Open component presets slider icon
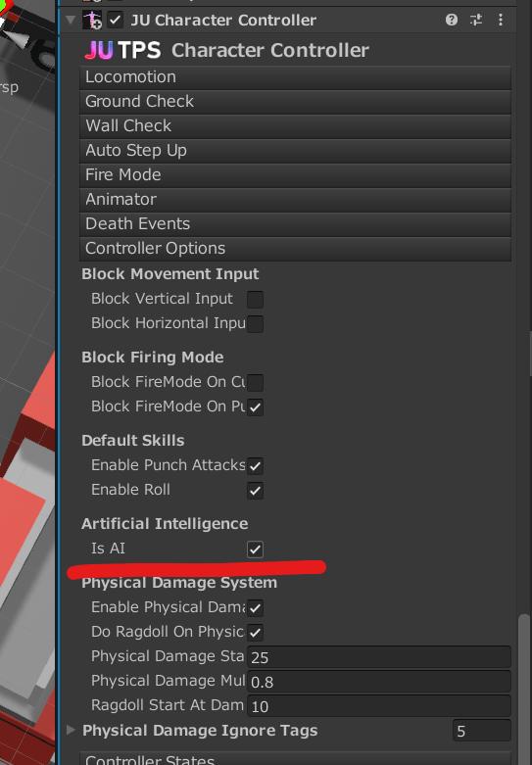 pyautogui.click(x=476, y=20)
